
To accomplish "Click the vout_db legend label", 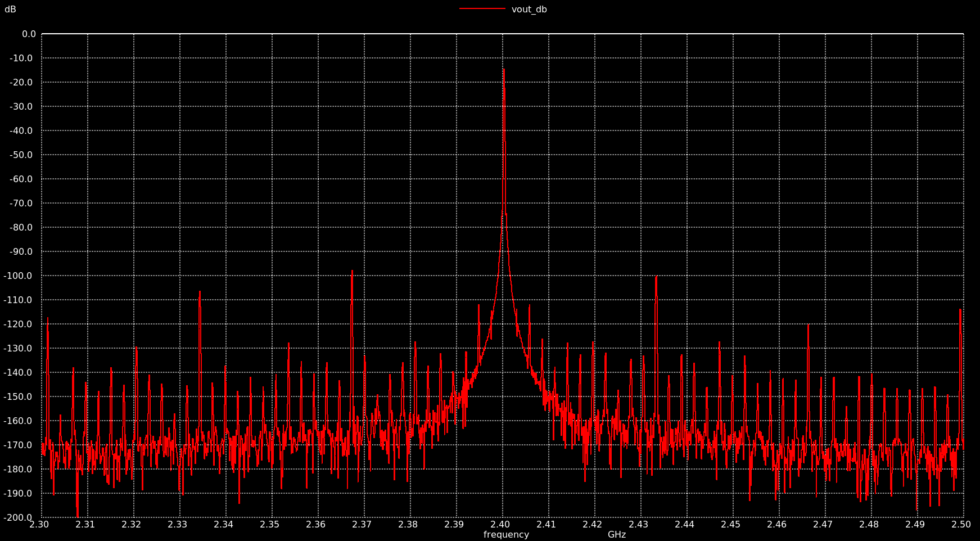I will pos(529,10).
